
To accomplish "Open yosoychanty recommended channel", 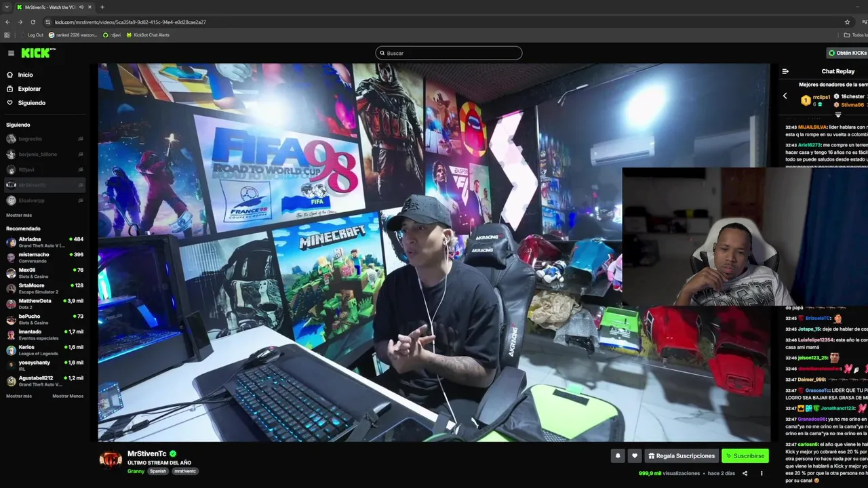I will click(x=44, y=365).
